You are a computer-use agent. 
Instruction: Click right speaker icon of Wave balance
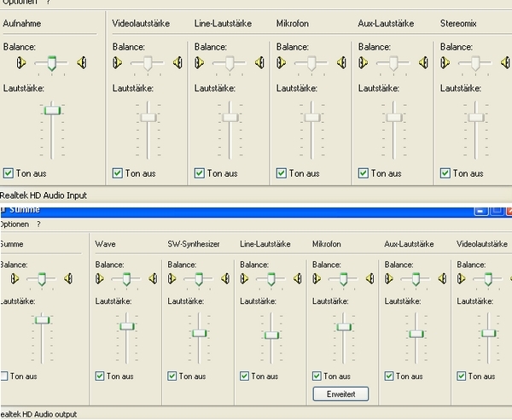153,278
